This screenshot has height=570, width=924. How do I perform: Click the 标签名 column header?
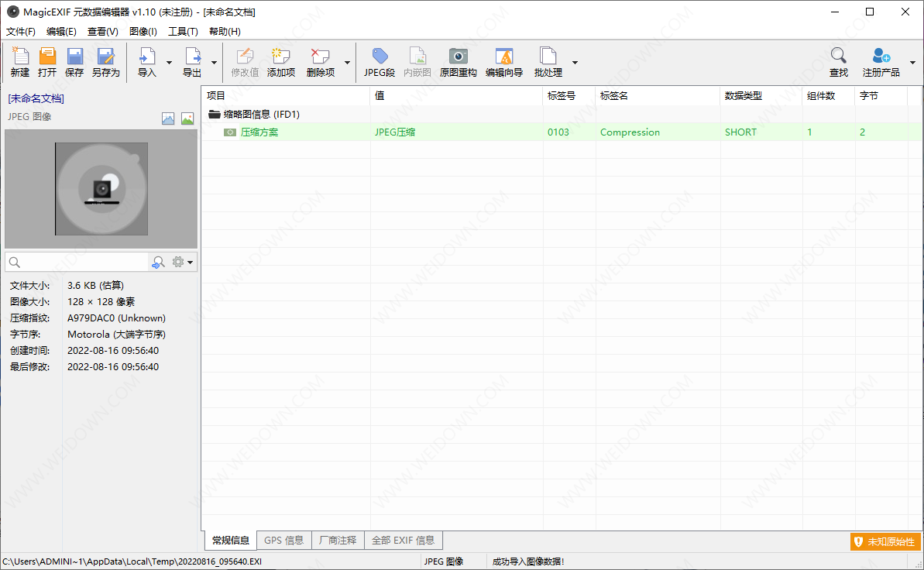[658, 95]
